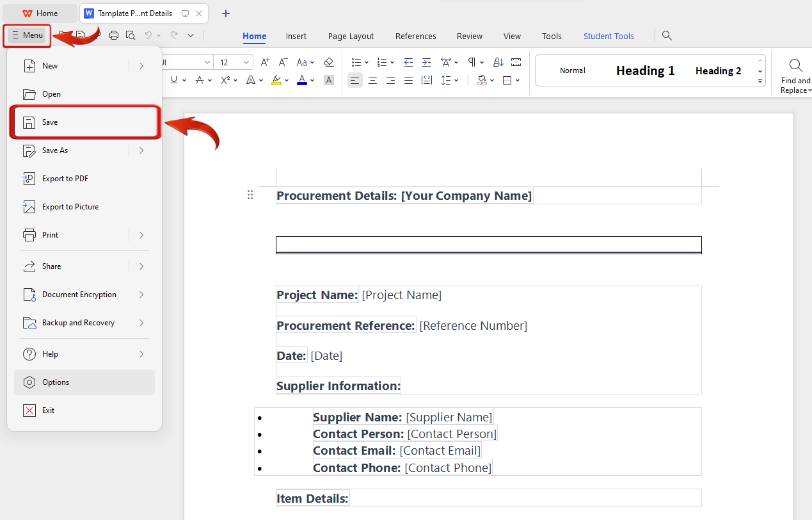The height and width of the screenshot is (520, 812).
Task: Open Print Preview from the quick access toolbar
Action: 131,35
